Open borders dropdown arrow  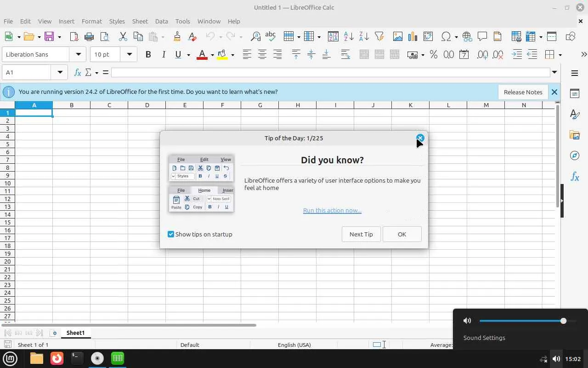[560, 55]
